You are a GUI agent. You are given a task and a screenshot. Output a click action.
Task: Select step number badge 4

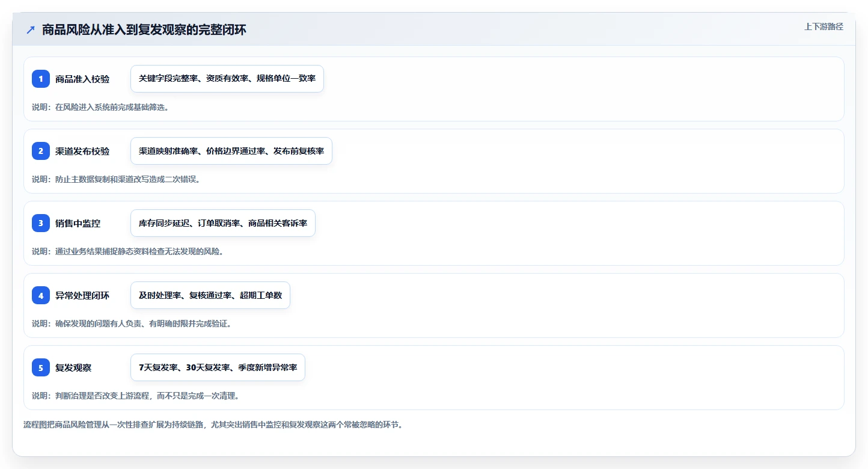(x=41, y=295)
